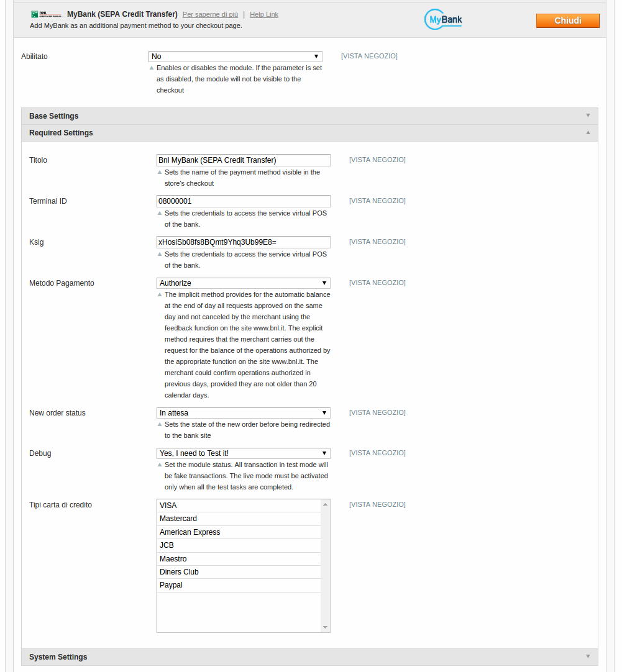Image resolution: width=622 pixels, height=672 pixels.
Task: Click the New order status label
Action: click(x=57, y=413)
